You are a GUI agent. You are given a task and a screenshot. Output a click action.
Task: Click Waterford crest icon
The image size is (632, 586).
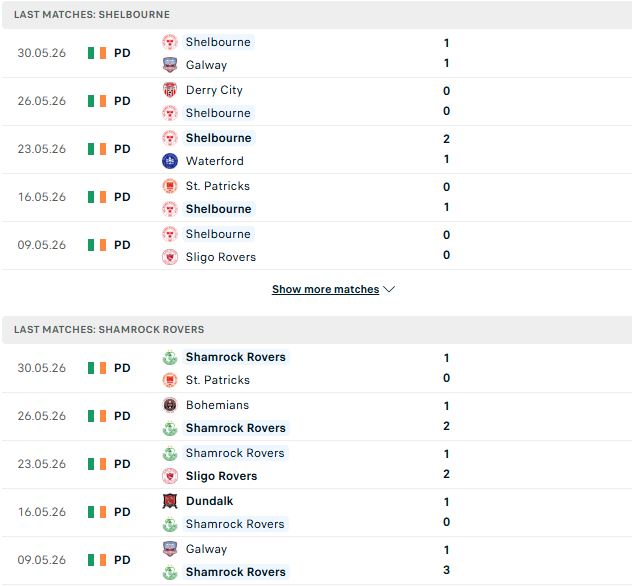pos(170,161)
